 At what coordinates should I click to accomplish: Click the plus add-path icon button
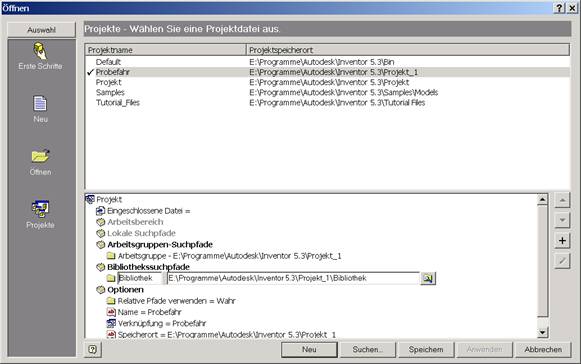pyautogui.click(x=562, y=240)
